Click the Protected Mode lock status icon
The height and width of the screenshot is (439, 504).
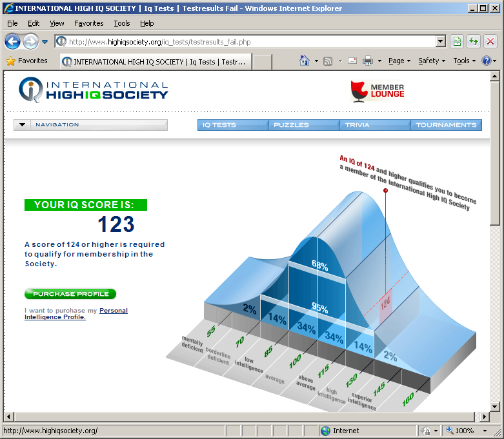425,431
